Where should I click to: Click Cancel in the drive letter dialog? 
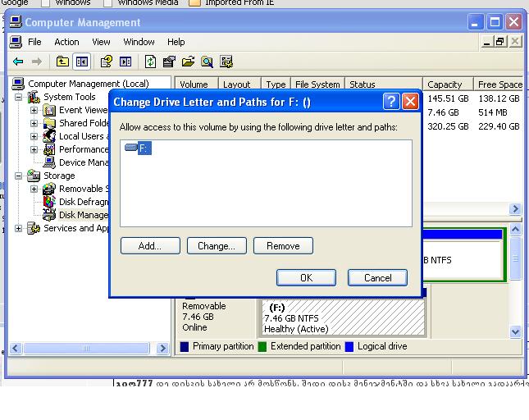(377, 277)
